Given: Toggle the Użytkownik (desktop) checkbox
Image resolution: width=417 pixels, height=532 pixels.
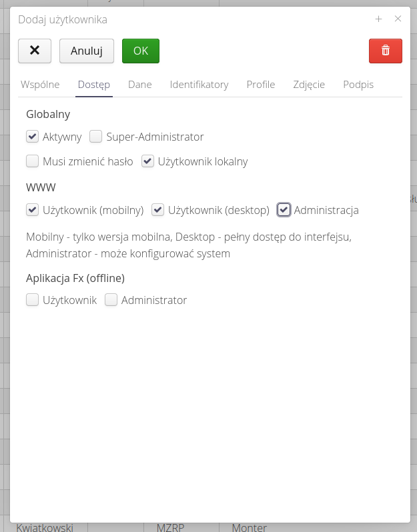Looking at the screenshot, I should [x=157, y=210].
